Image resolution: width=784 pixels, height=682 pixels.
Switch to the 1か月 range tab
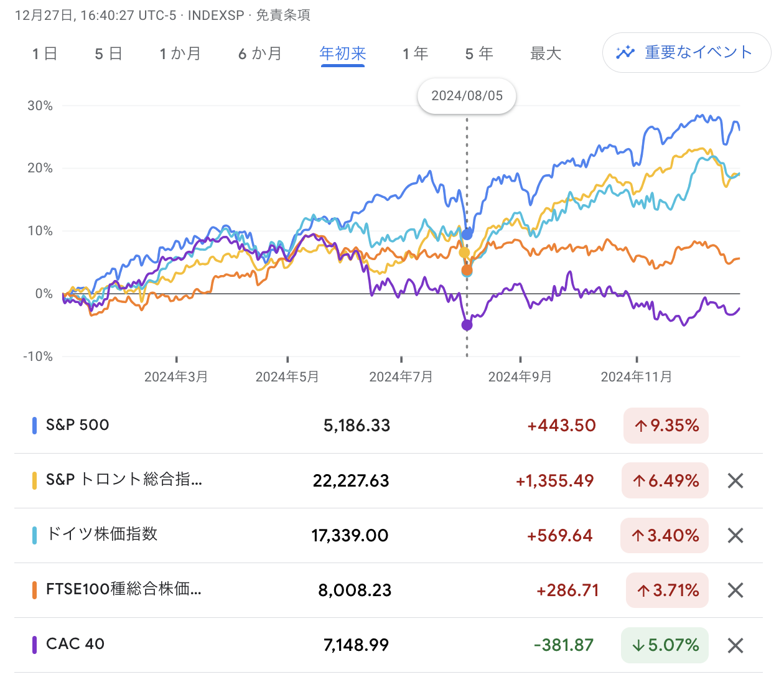pyautogui.click(x=180, y=54)
